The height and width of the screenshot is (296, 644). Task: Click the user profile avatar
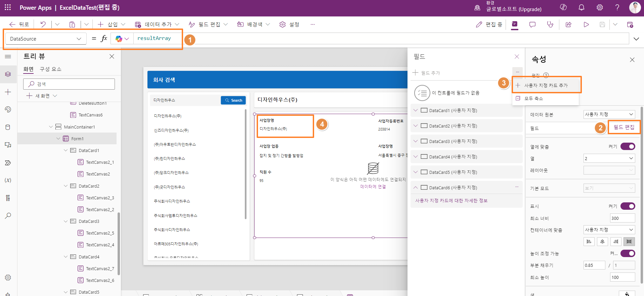pyautogui.click(x=635, y=7)
